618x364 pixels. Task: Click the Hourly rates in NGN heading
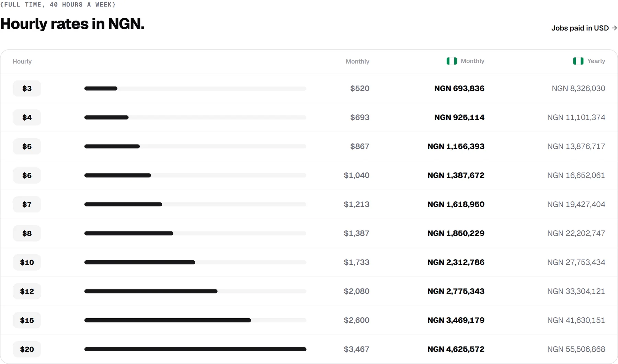pyautogui.click(x=72, y=24)
